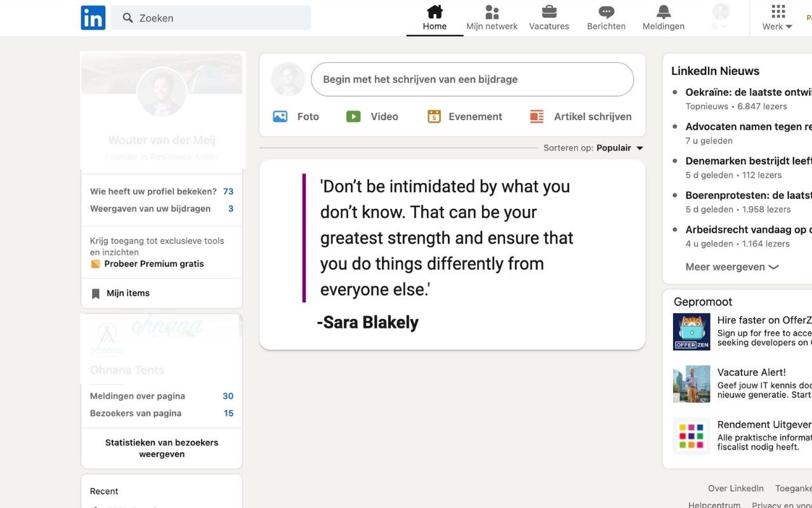Open the Over LinkedIn footer link
The width and height of the screenshot is (812, 508).
736,488
